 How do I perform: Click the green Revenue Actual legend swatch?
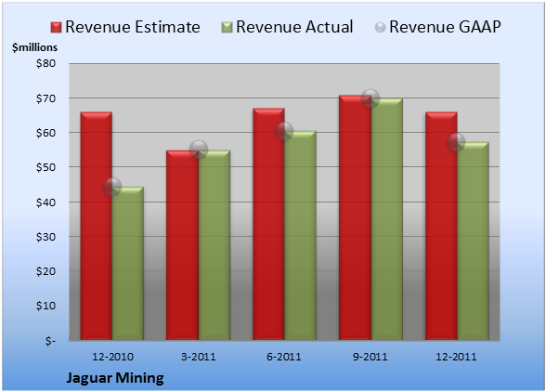(227, 28)
